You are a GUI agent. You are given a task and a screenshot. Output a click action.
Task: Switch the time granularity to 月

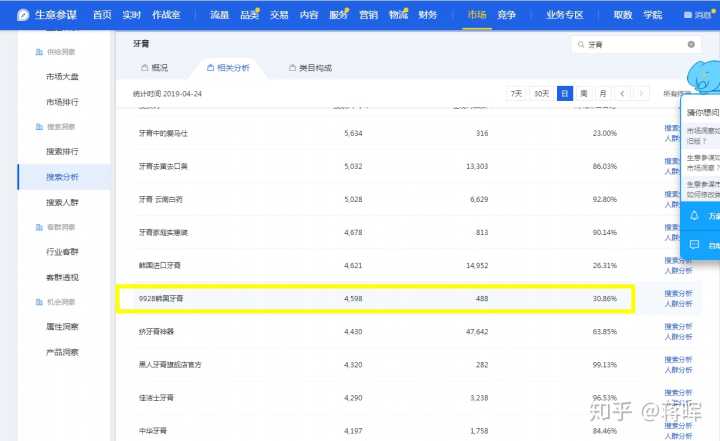[602, 93]
